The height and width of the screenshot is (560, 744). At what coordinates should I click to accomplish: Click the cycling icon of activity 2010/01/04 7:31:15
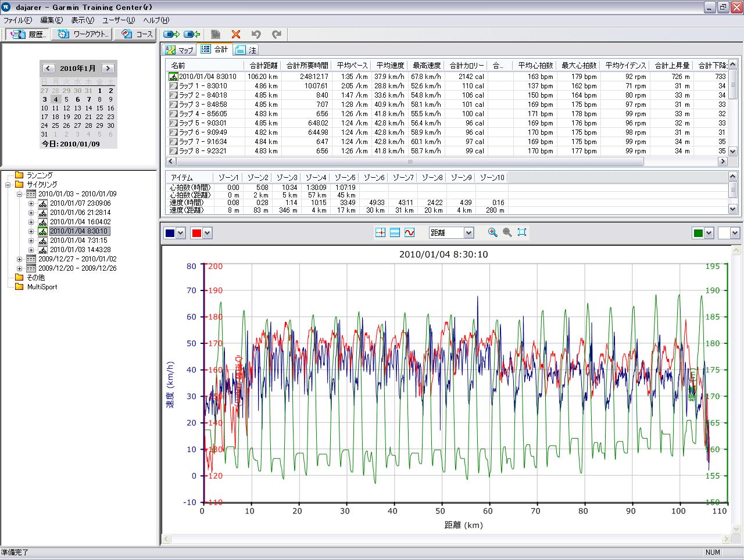coord(43,240)
